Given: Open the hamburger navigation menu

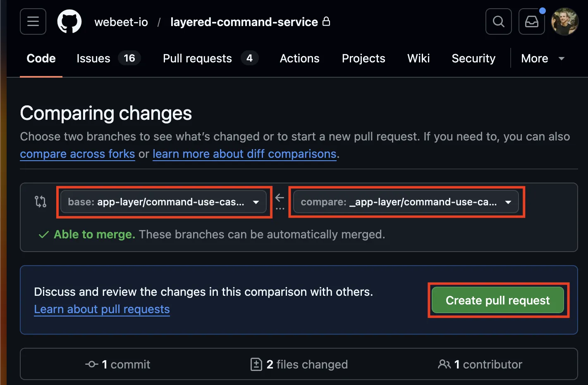Looking at the screenshot, I should [33, 21].
